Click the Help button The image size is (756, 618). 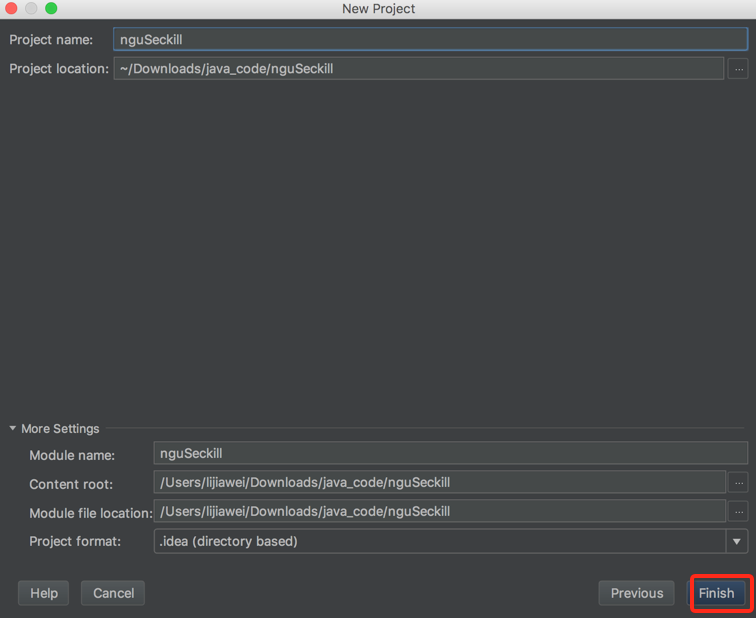point(43,593)
